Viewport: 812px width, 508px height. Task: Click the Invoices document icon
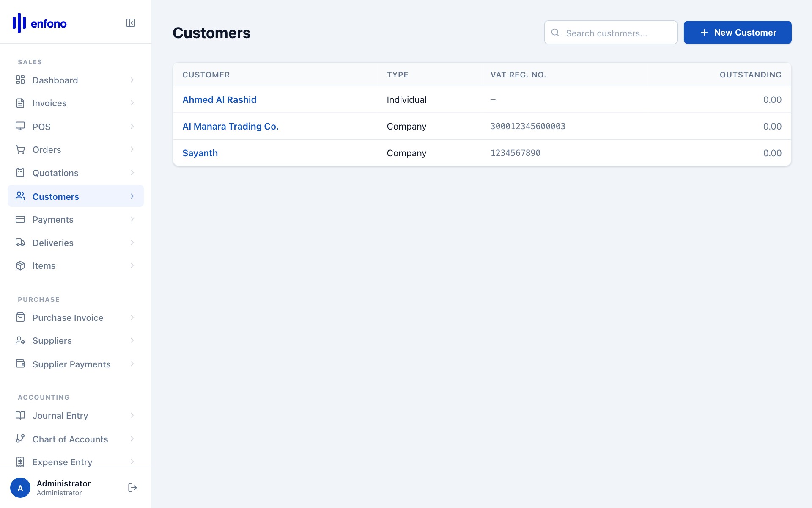tap(20, 103)
